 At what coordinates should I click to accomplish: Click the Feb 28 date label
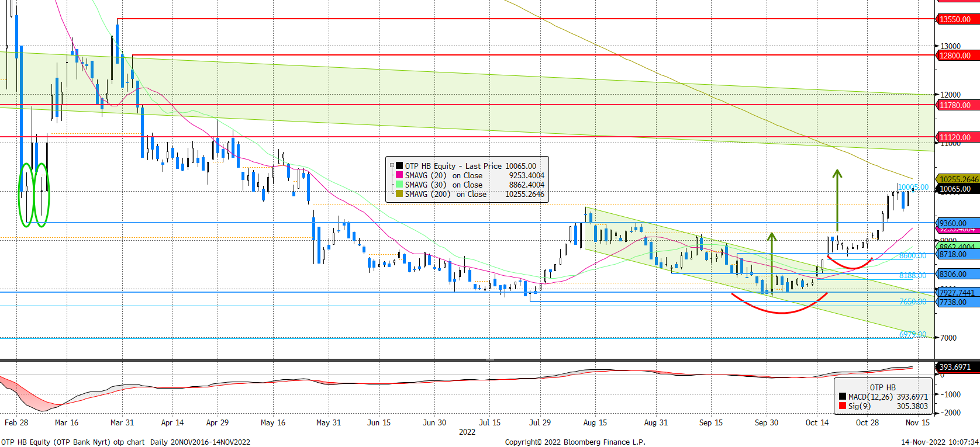tap(16, 422)
